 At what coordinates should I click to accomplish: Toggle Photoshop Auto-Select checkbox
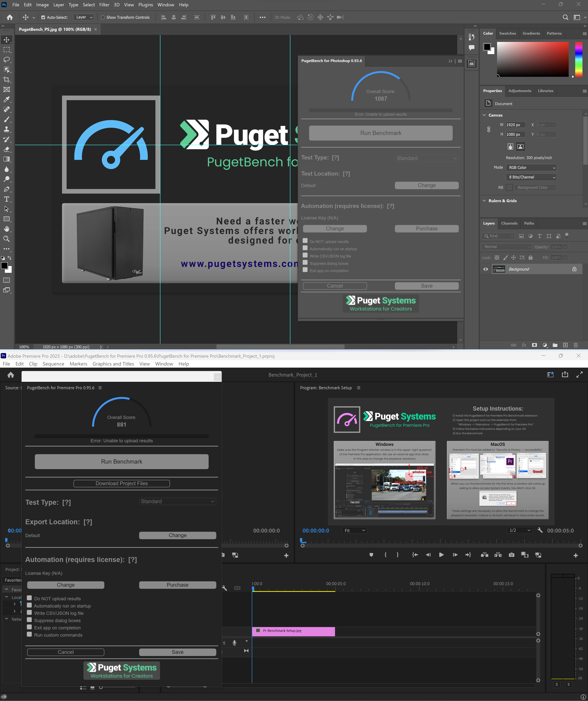pos(43,17)
